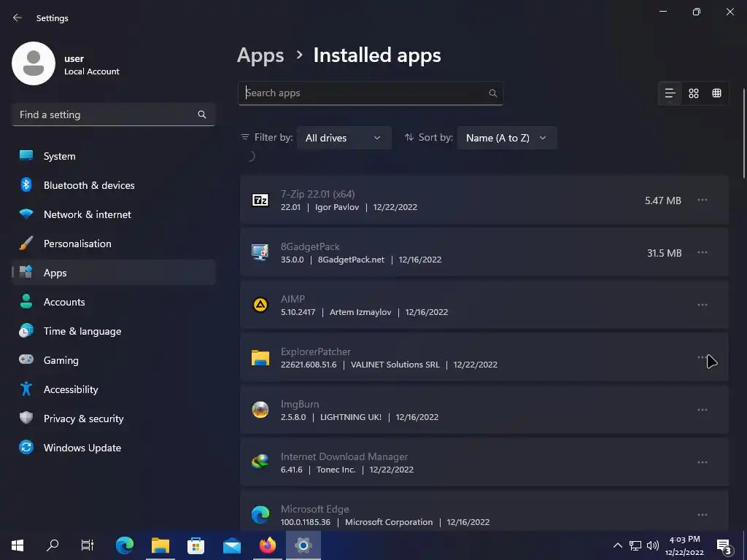Open Personalisation settings
This screenshot has height=560, width=747.
pyautogui.click(x=113, y=244)
